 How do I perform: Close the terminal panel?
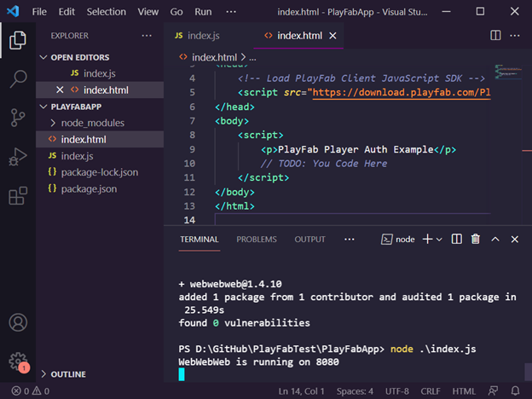[x=514, y=240]
